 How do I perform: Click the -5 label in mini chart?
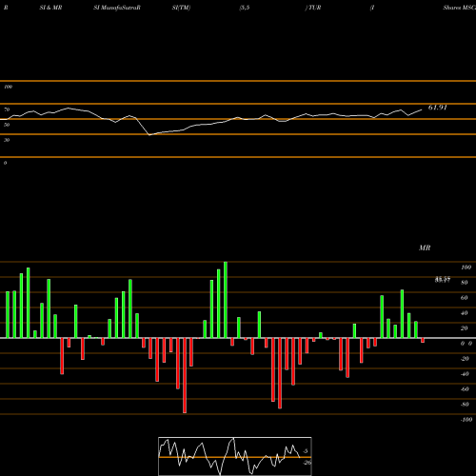click(x=306, y=451)
